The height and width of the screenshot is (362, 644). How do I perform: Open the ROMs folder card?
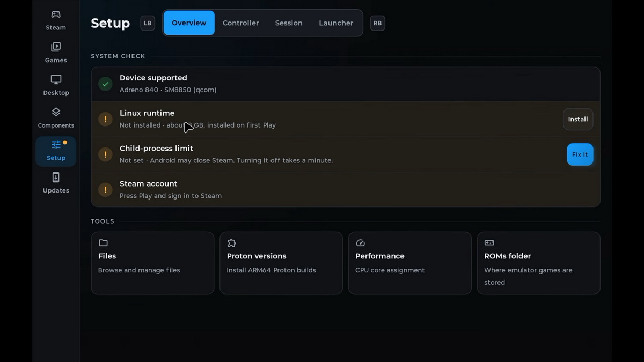tap(539, 263)
